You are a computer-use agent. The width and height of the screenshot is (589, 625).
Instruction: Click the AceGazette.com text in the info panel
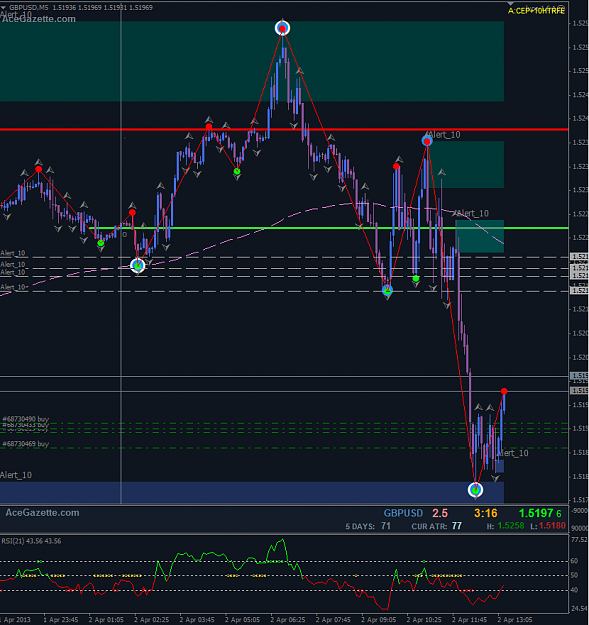(42, 513)
